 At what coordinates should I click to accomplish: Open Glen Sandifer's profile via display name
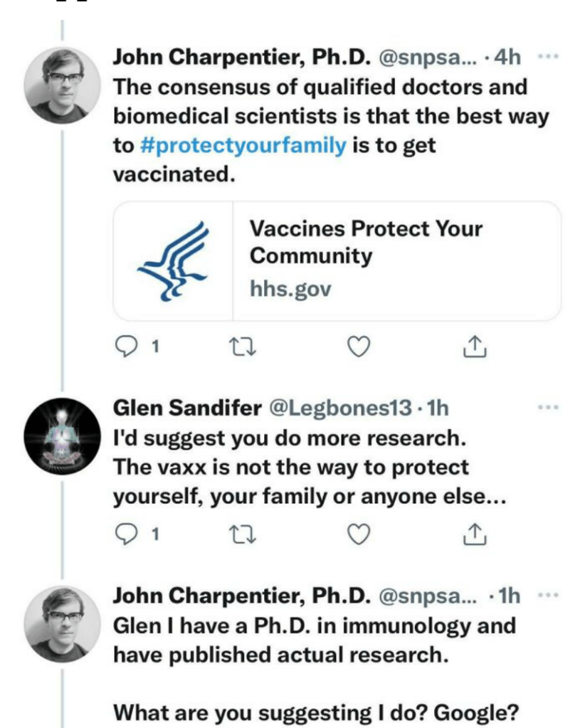(x=186, y=408)
